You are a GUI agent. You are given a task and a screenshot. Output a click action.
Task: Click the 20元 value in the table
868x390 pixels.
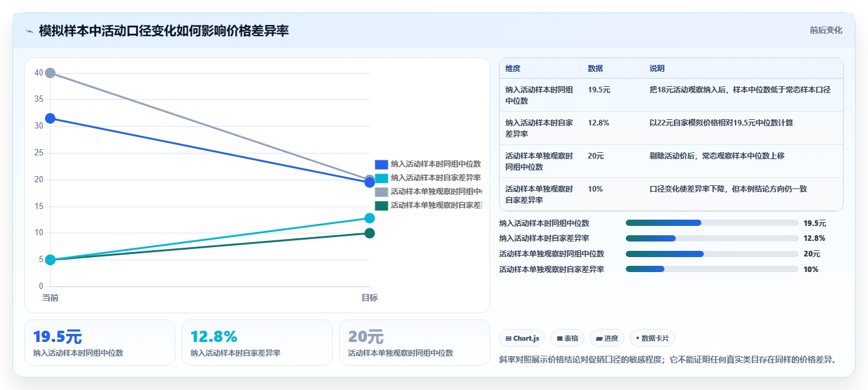[596, 156]
